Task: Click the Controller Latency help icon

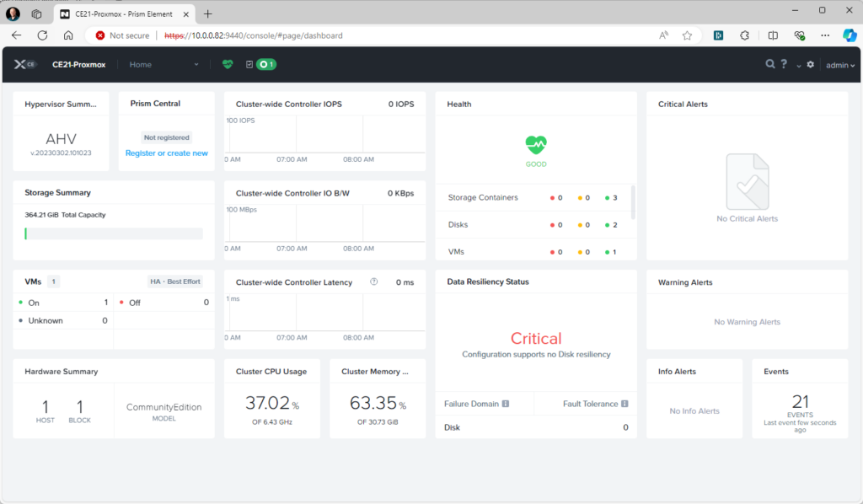Action: pyautogui.click(x=373, y=281)
